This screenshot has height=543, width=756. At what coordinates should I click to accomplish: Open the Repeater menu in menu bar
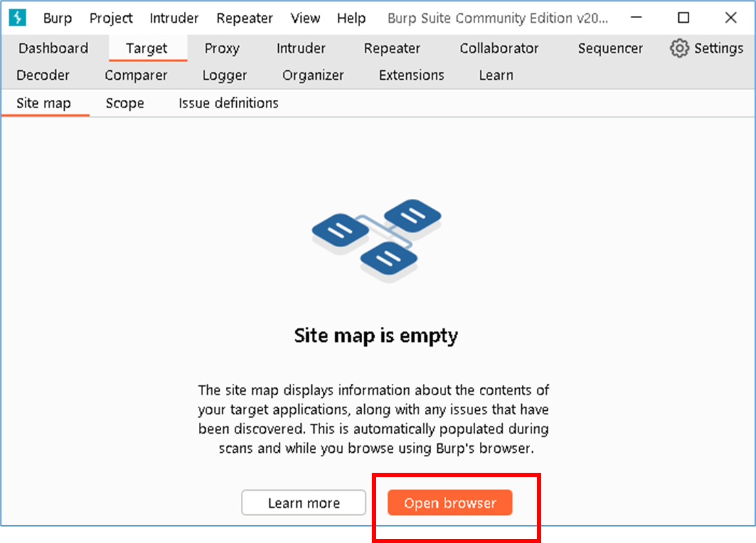[244, 19]
